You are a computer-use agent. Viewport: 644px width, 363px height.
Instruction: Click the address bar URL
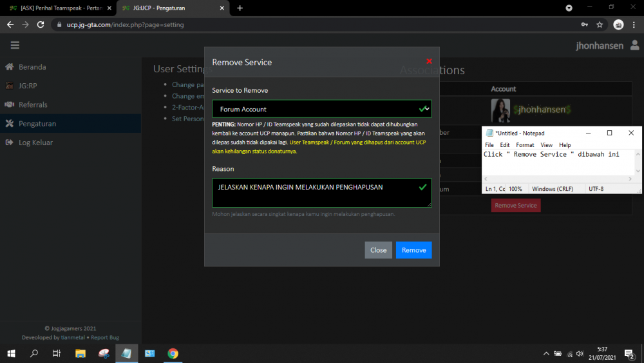(126, 25)
